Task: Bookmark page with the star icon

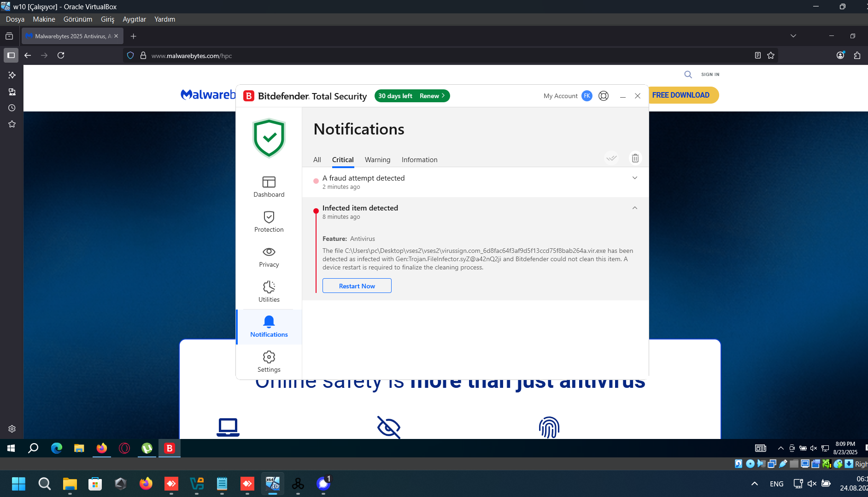Action: click(x=771, y=55)
